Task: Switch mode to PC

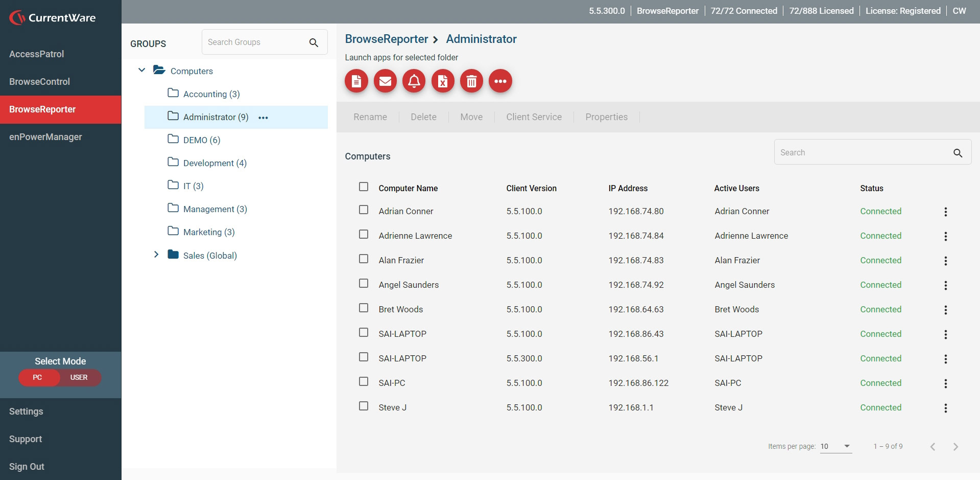Action: coord(38,378)
